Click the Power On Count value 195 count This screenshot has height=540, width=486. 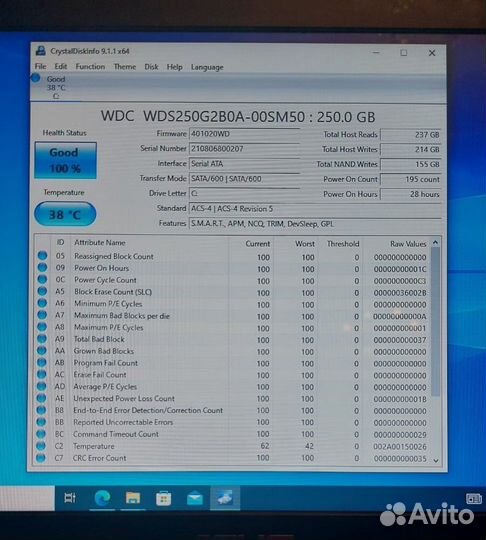pyautogui.click(x=411, y=179)
